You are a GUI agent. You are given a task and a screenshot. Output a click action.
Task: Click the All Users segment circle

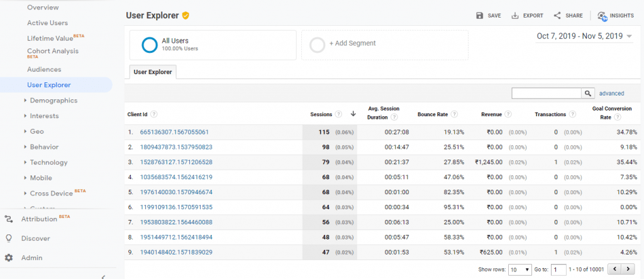click(150, 45)
